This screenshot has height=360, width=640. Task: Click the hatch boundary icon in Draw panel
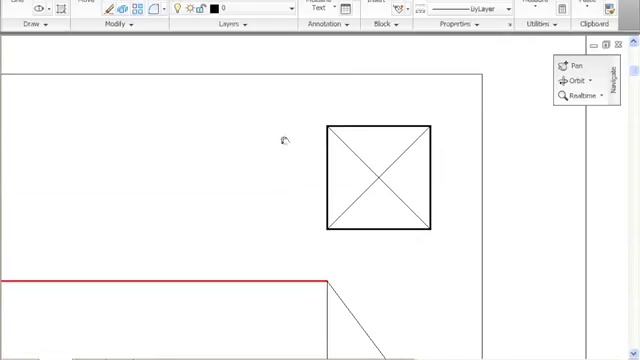[61, 9]
